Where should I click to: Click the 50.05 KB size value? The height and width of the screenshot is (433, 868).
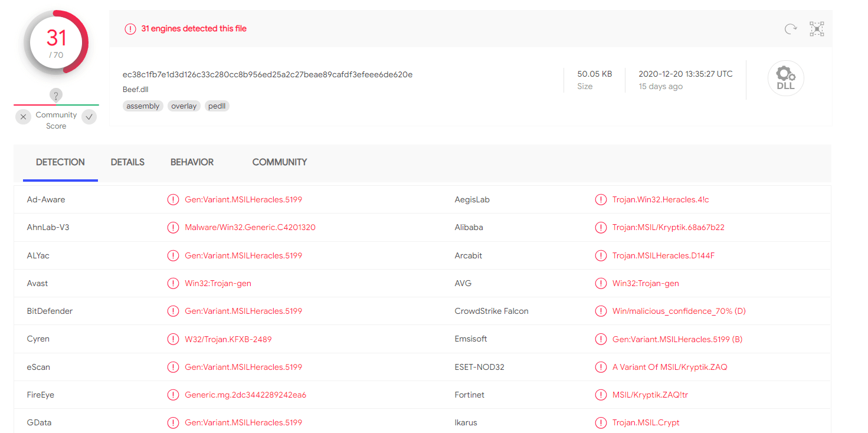click(x=595, y=74)
